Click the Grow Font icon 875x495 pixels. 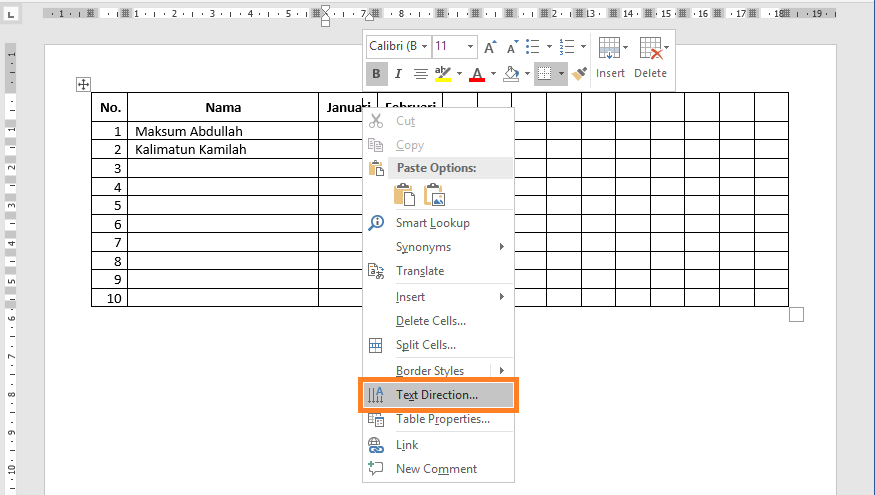490,47
